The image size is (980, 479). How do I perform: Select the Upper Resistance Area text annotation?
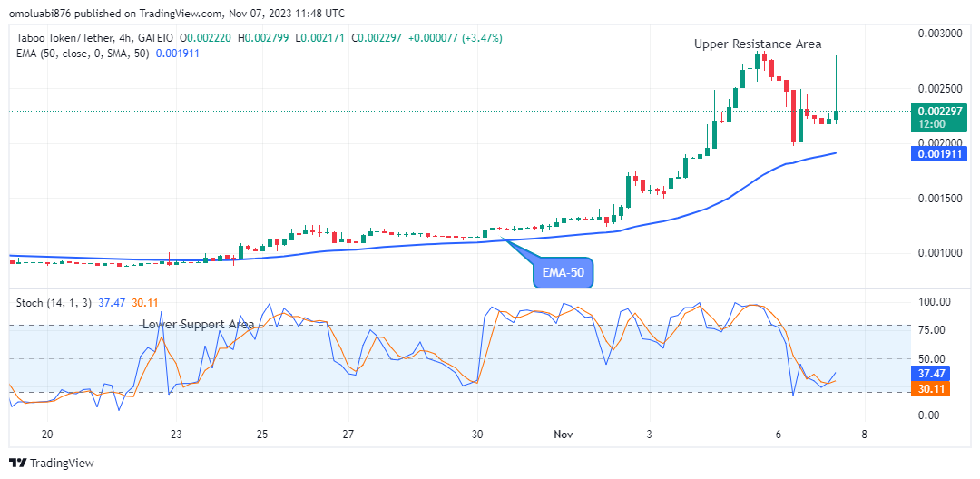[758, 44]
